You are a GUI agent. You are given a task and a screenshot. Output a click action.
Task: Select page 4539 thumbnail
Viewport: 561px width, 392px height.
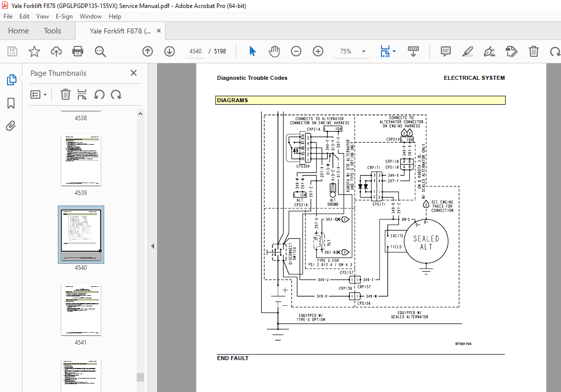click(81, 160)
